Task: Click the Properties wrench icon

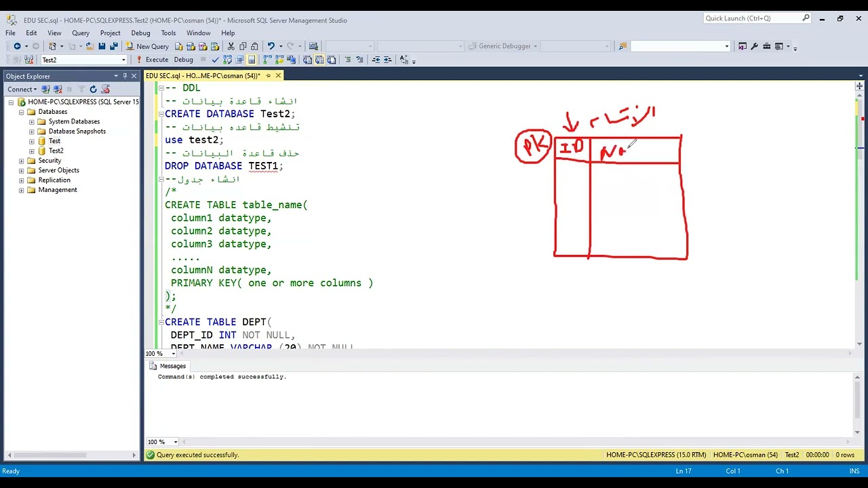Action: tap(754, 46)
